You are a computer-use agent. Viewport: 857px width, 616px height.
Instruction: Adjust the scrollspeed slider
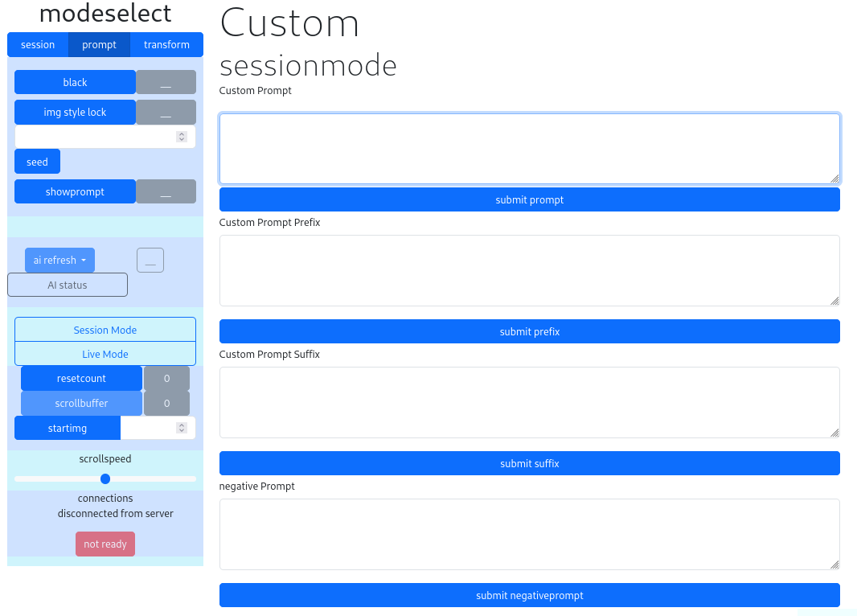105,479
